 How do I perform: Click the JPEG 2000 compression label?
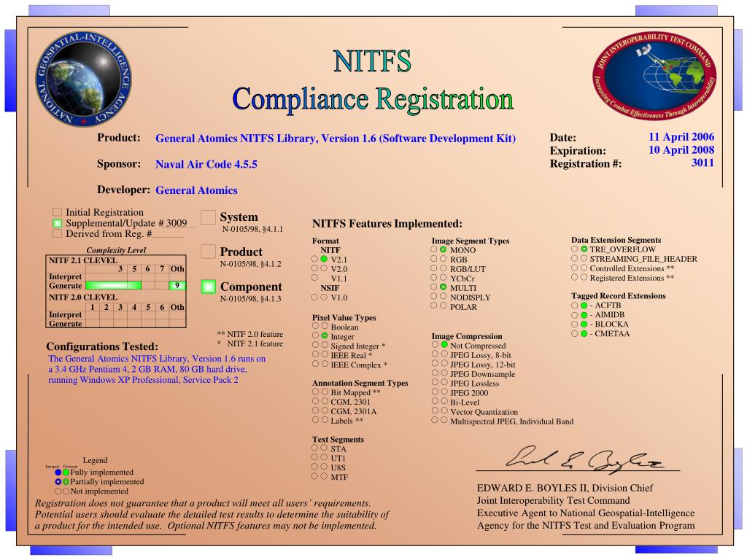pos(469,393)
